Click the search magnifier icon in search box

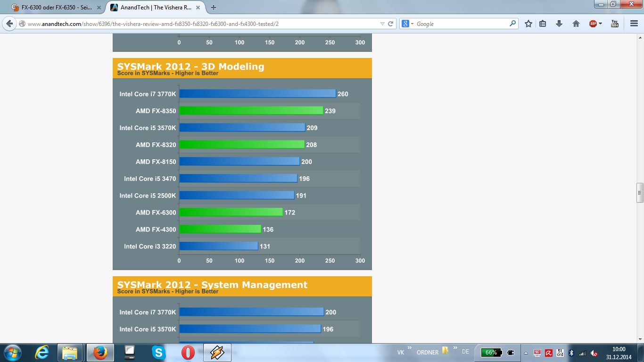512,24
